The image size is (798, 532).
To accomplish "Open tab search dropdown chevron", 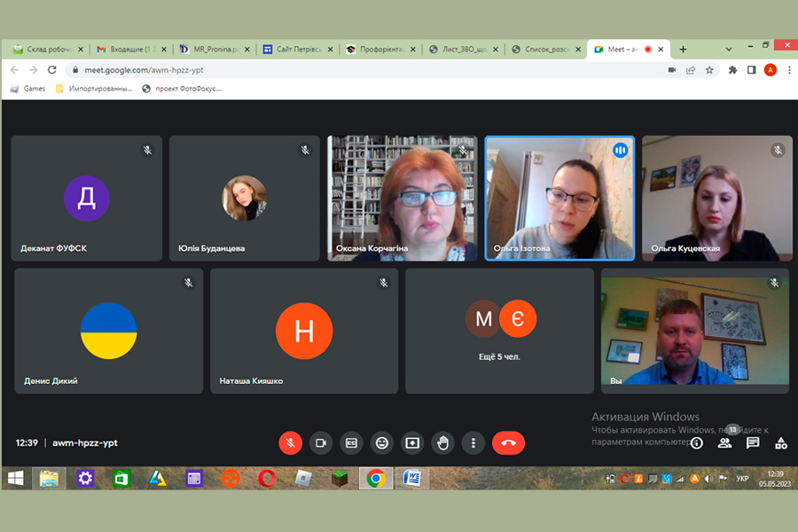I will (728, 50).
